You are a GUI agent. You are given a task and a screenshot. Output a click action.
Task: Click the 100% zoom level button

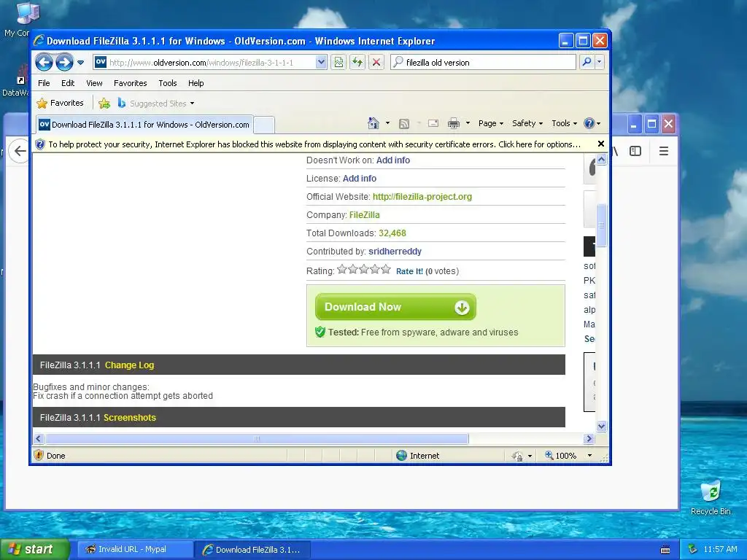tap(561, 456)
